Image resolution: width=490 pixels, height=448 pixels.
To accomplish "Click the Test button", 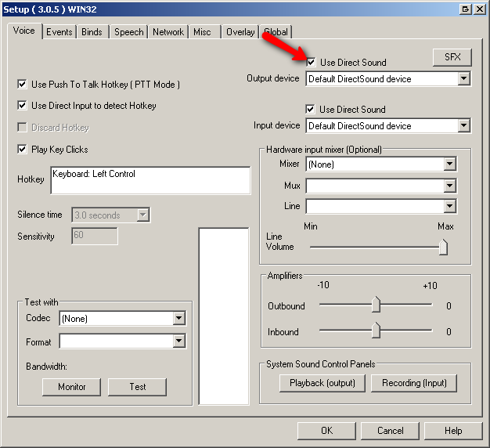I will 138,387.
